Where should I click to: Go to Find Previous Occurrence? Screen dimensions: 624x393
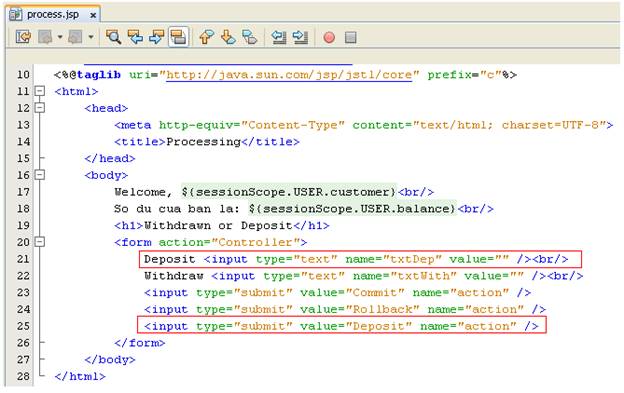135,37
